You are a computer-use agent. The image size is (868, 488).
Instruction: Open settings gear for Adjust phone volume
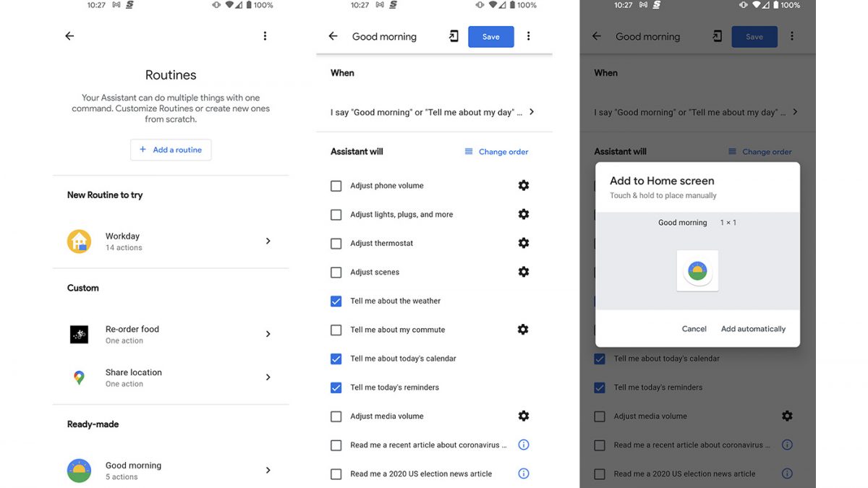[524, 186]
